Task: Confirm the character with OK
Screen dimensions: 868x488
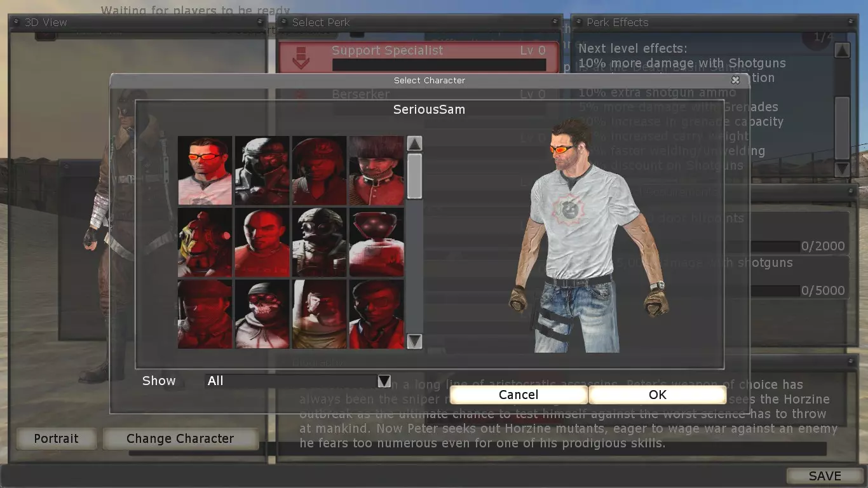Action: [x=658, y=395]
